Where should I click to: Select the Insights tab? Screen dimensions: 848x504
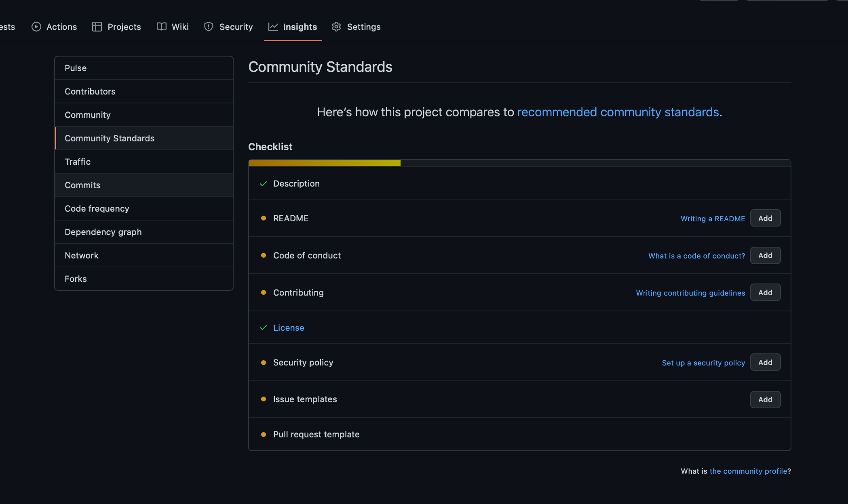click(x=293, y=27)
